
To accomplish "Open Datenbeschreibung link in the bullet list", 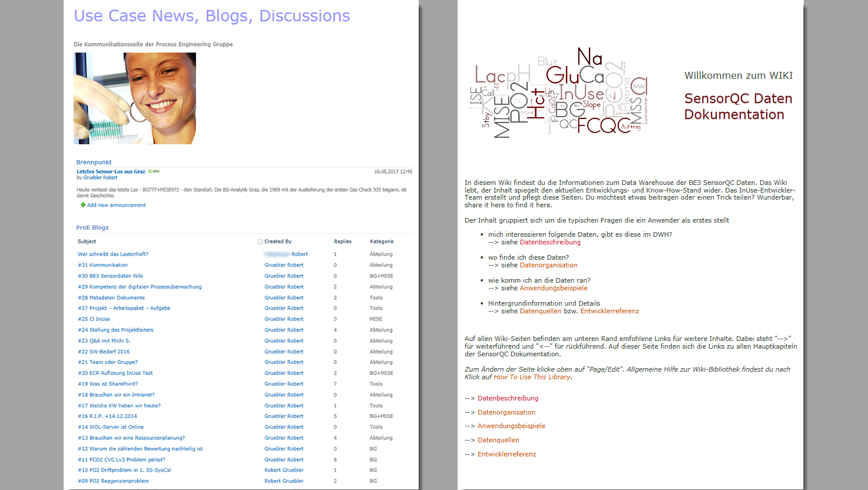I will (x=550, y=242).
